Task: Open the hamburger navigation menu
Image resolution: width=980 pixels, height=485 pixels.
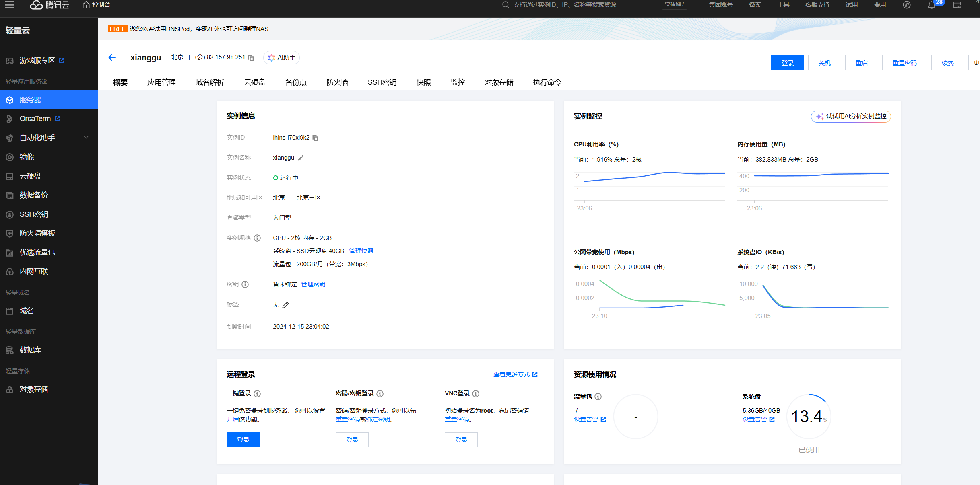Action: [x=10, y=5]
